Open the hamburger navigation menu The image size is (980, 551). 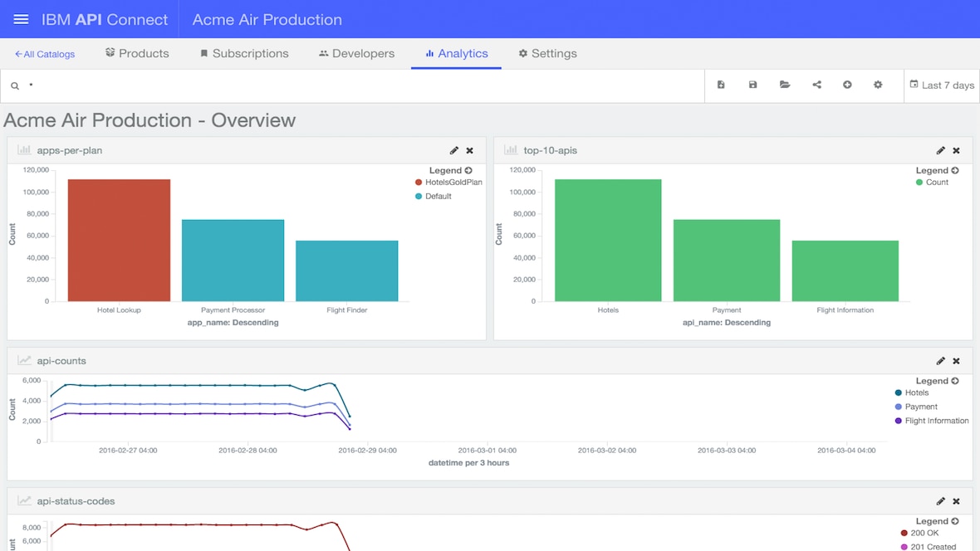(21, 19)
